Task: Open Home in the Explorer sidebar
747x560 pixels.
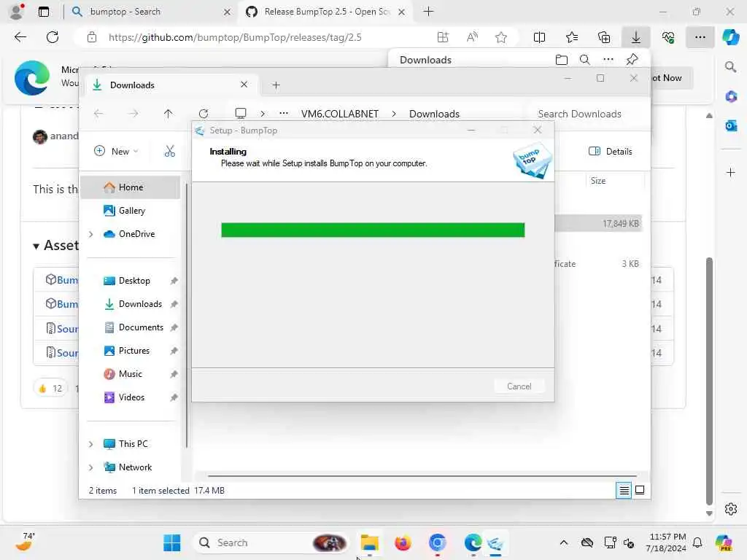Action: pos(130,187)
